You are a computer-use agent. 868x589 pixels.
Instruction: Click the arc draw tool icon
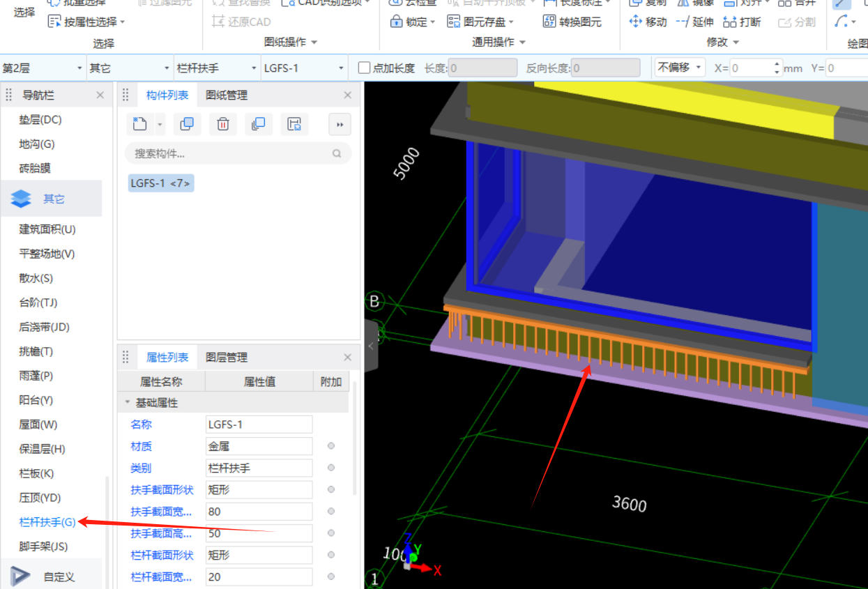pyautogui.click(x=842, y=22)
